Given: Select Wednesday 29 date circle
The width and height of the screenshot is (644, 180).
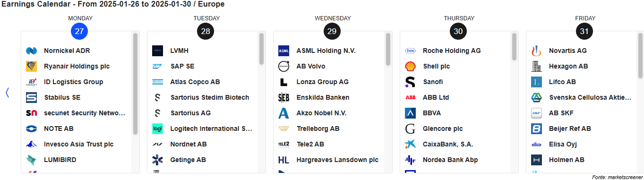Looking at the screenshot, I should [332, 32].
